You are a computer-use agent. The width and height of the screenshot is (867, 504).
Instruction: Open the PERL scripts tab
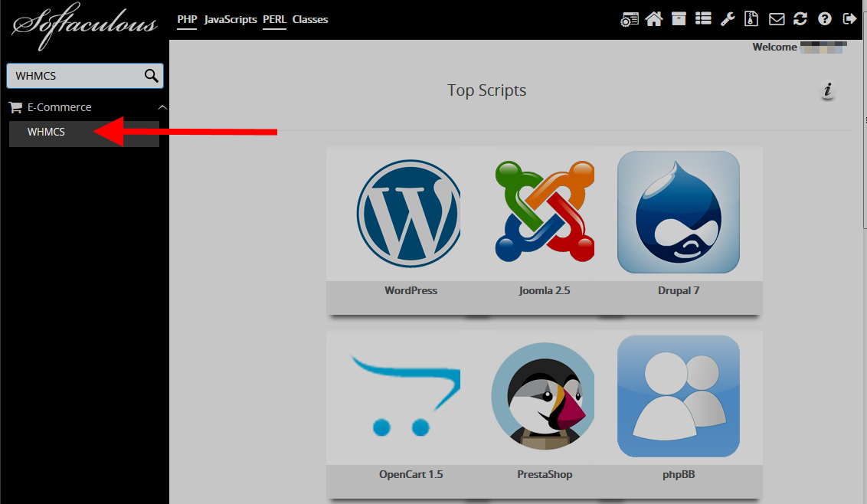coord(274,19)
